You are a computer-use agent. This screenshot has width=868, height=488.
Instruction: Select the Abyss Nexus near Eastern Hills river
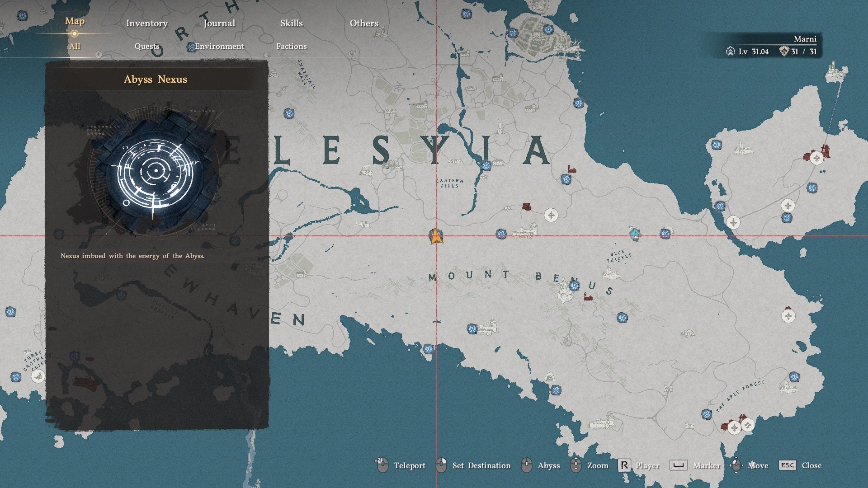click(x=486, y=166)
